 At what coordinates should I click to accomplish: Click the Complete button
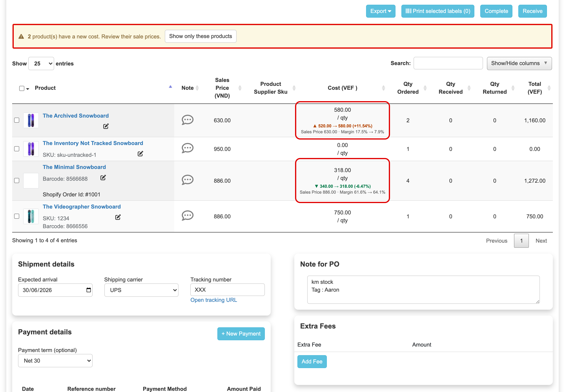pos(496,11)
